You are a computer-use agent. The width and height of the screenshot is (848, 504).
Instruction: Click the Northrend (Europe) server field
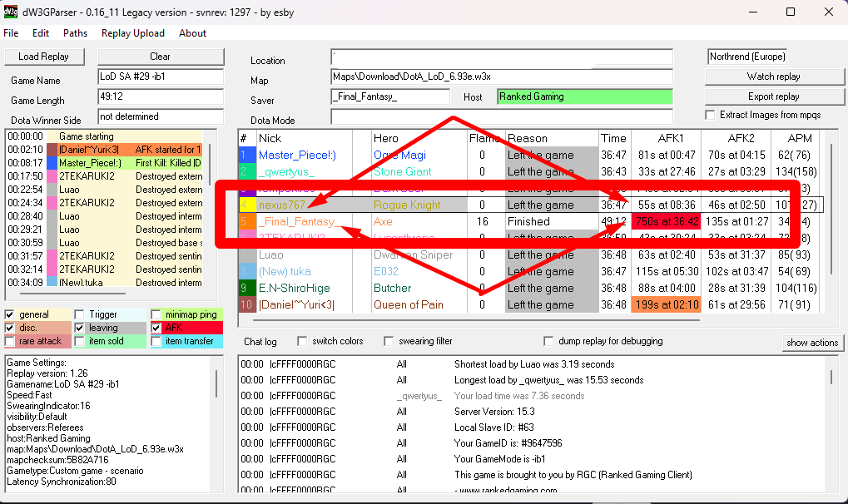pos(746,57)
